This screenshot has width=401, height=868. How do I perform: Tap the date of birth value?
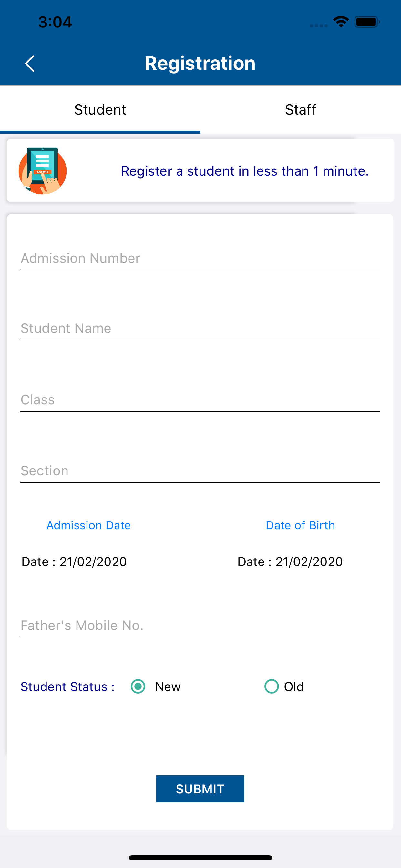click(309, 562)
